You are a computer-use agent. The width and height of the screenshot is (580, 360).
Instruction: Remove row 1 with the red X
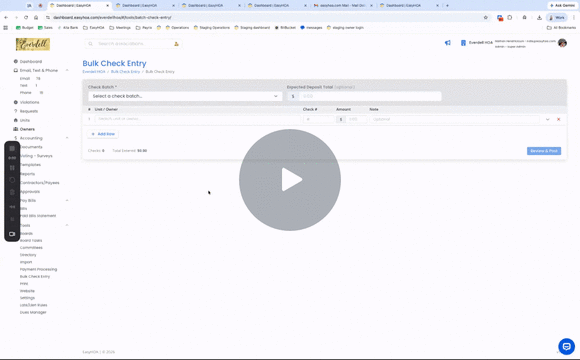point(559,119)
